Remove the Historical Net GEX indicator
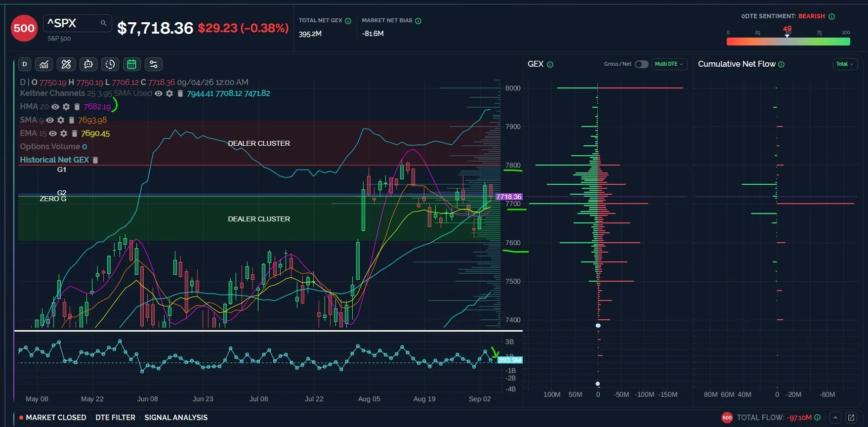The image size is (868, 427). coord(96,160)
